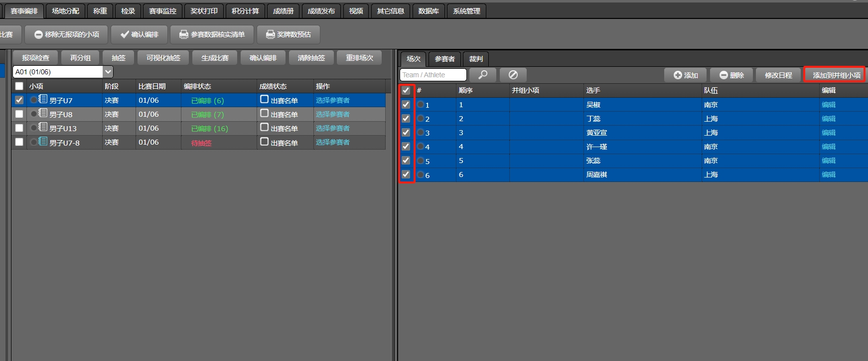868x361 pixels.
Task: Click the magnifier search icon button
Action: point(482,75)
